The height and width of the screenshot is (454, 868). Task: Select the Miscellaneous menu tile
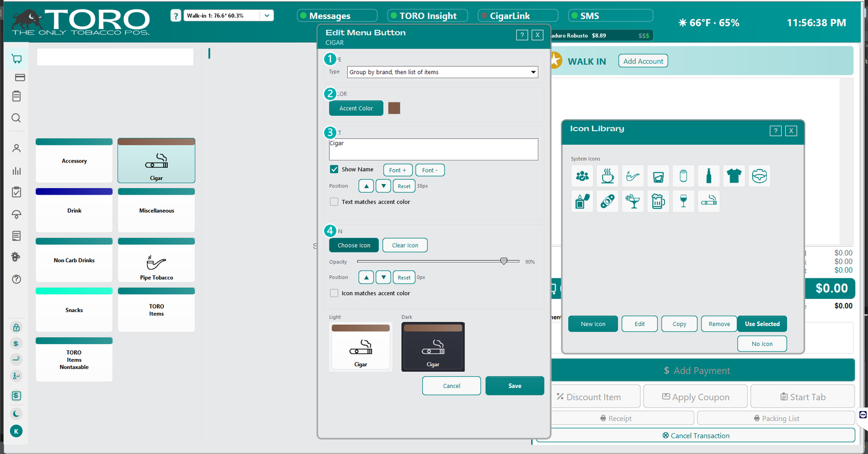coord(156,210)
